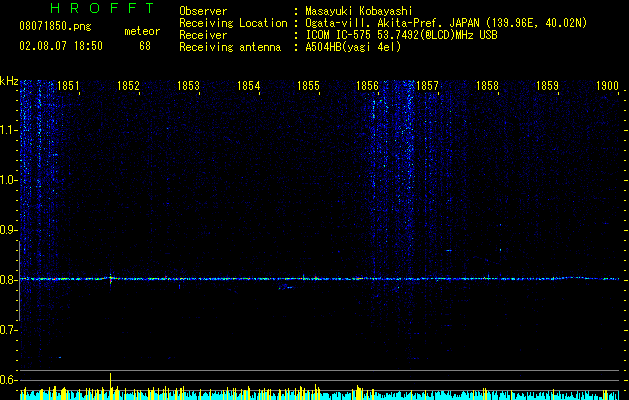Click the gray vertical range bar near 0.8 kHz
The image size is (629, 400).
click(x=19, y=281)
